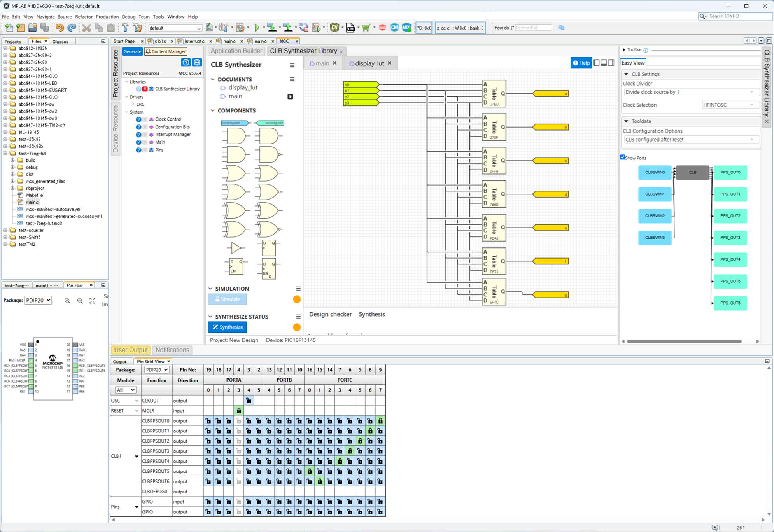Open the Module All filter dropdown
Screen dimensions: 774x532
[x=126, y=390]
